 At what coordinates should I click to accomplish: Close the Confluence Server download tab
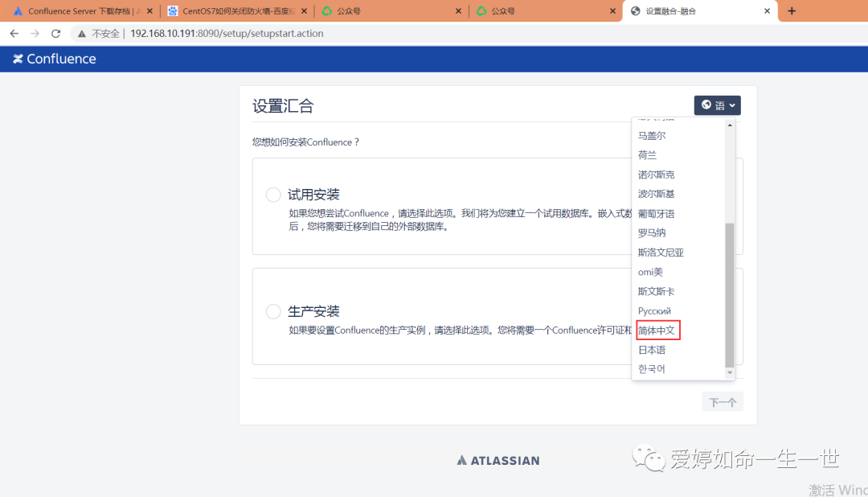[149, 11]
